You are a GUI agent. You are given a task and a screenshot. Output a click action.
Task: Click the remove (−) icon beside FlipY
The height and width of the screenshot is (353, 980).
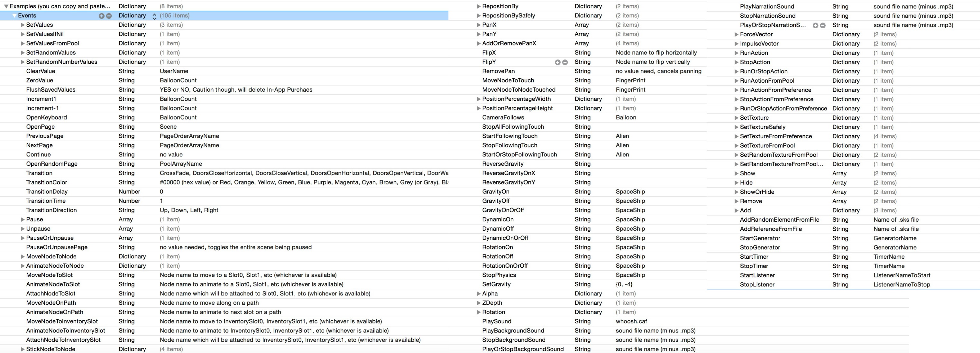(x=565, y=62)
